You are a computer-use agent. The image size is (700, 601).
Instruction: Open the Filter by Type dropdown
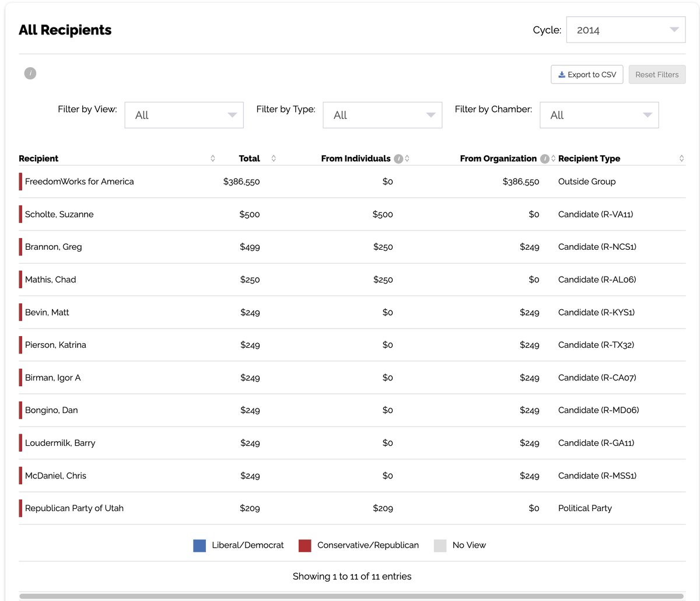coord(383,115)
